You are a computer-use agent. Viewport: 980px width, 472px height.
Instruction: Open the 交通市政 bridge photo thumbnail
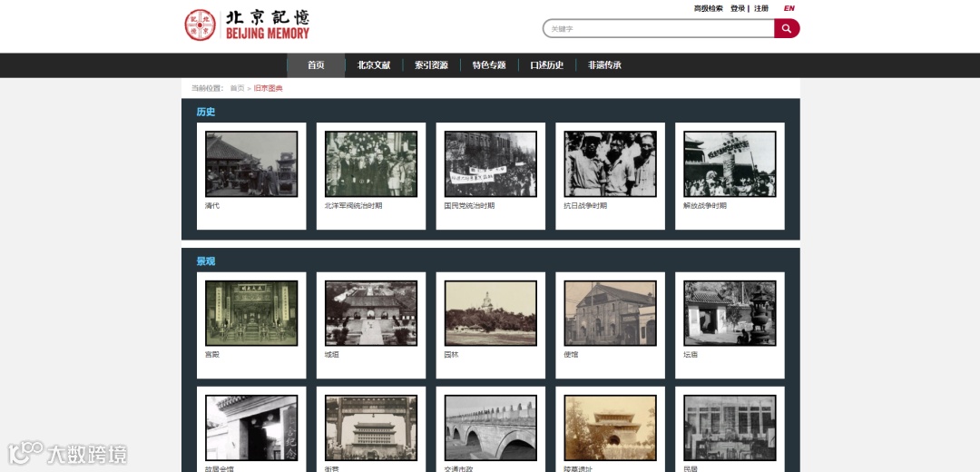[x=491, y=428]
